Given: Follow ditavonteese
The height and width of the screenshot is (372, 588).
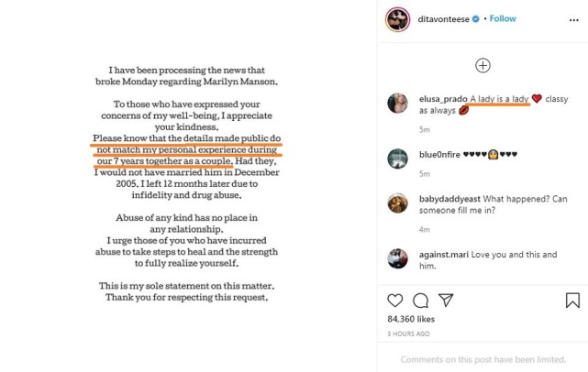Looking at the screenshot, I should (503, 19).
